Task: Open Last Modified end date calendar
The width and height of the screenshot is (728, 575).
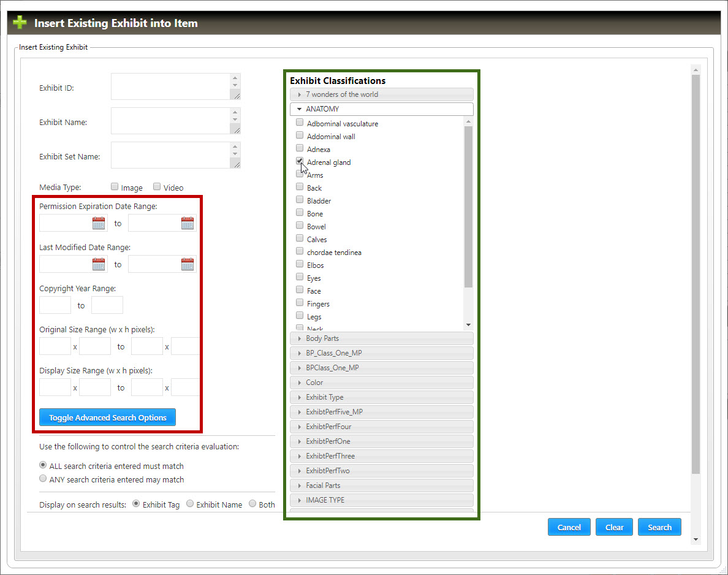Action: pos(188,264)
